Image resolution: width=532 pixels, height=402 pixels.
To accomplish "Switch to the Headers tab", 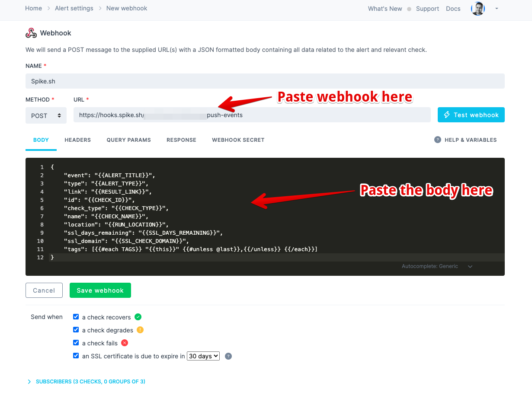I will click(78, 140).
